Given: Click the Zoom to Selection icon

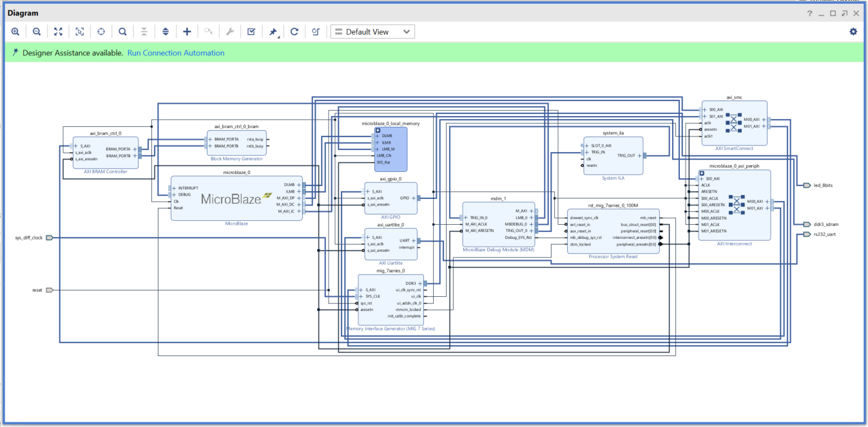Looking at the screenshot, I should (79, 32).
